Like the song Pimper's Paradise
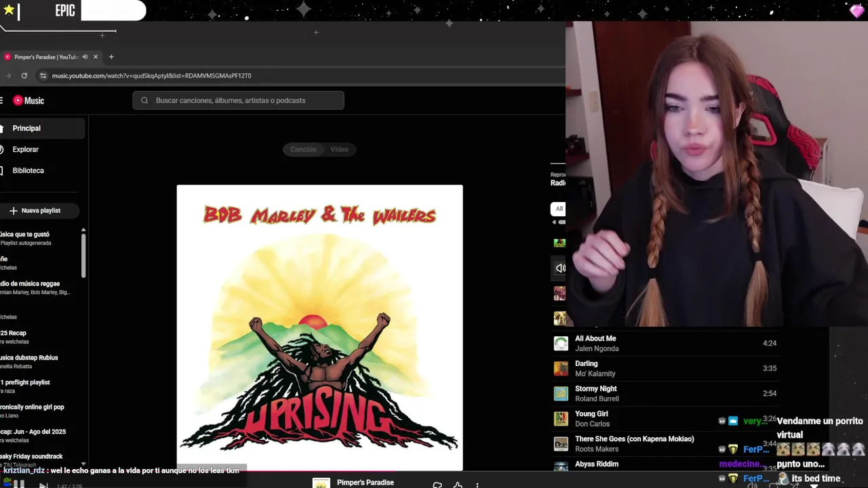 tap(458, 485)
